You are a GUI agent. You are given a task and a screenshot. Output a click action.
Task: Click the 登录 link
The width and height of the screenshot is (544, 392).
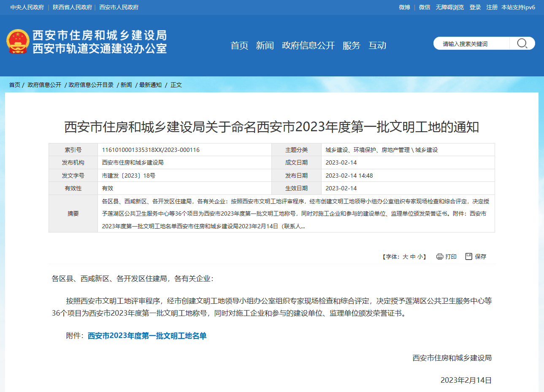pos(475,7)
